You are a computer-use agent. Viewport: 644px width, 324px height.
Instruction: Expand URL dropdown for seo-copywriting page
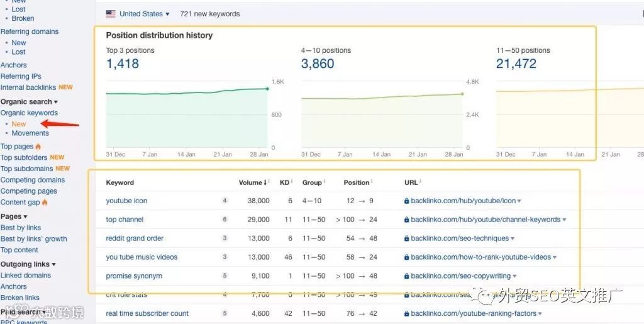pyautogui.click(x=514, y=276)
